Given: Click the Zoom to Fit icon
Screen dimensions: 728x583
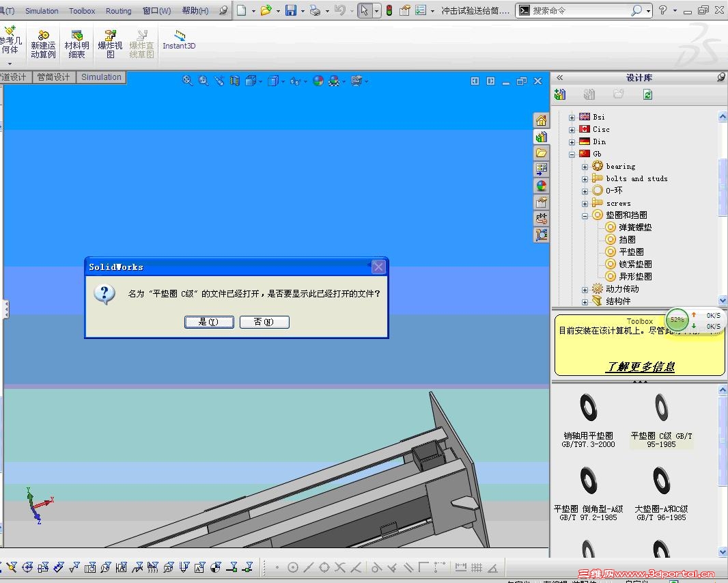Looking at the screenshot, I should click(188, 81).
